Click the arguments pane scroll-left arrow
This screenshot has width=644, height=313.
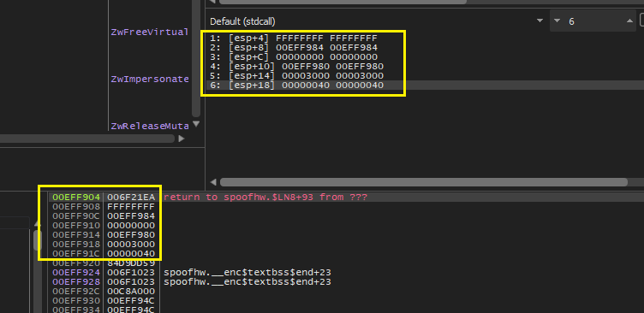coord(212,182)
